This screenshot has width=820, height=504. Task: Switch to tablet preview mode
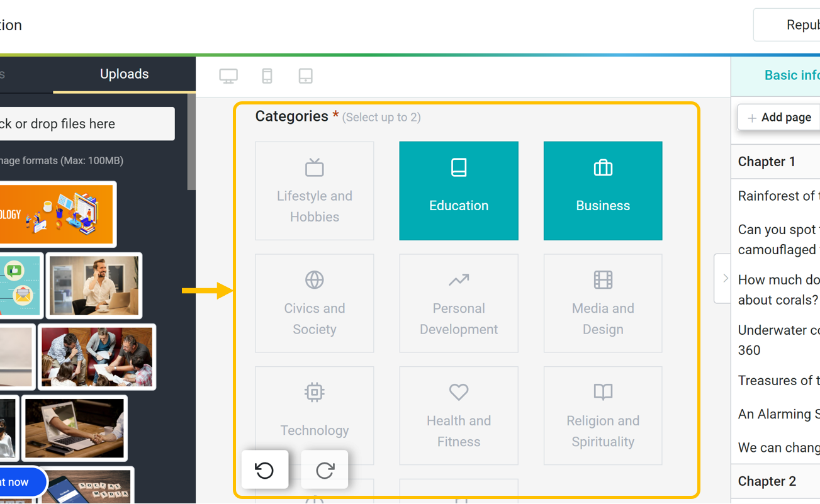(x=306, y=76)
